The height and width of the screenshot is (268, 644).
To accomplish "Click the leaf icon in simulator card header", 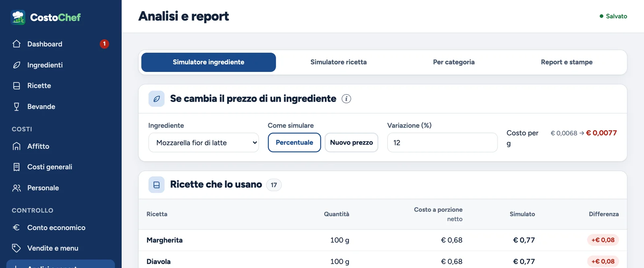I will tap(157, 98).
